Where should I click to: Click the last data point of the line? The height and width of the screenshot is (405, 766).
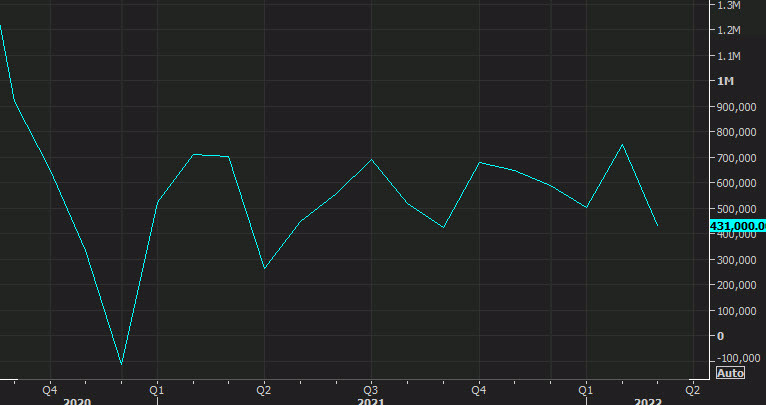[x=657, y=226]
